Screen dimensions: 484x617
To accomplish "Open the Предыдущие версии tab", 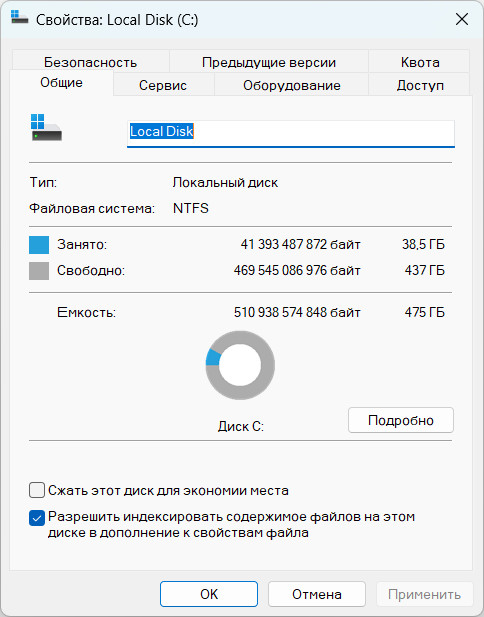I will click(x=269, y=62).
